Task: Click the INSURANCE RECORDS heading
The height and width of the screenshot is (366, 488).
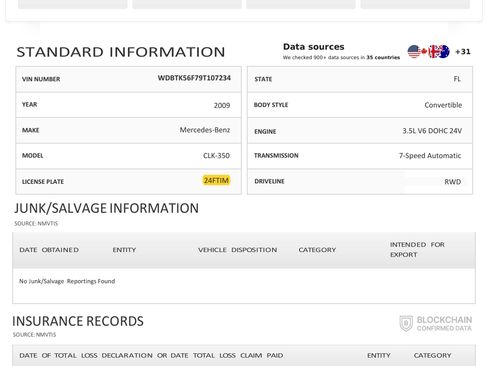Action: pyautogui.click(x=78, y=321)
